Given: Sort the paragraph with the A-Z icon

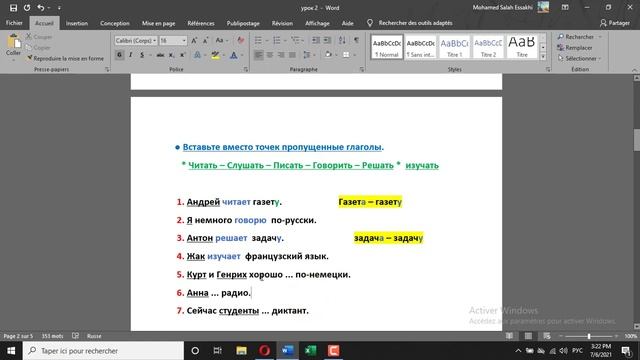Looking at the screenshot, I should (342, 40).
